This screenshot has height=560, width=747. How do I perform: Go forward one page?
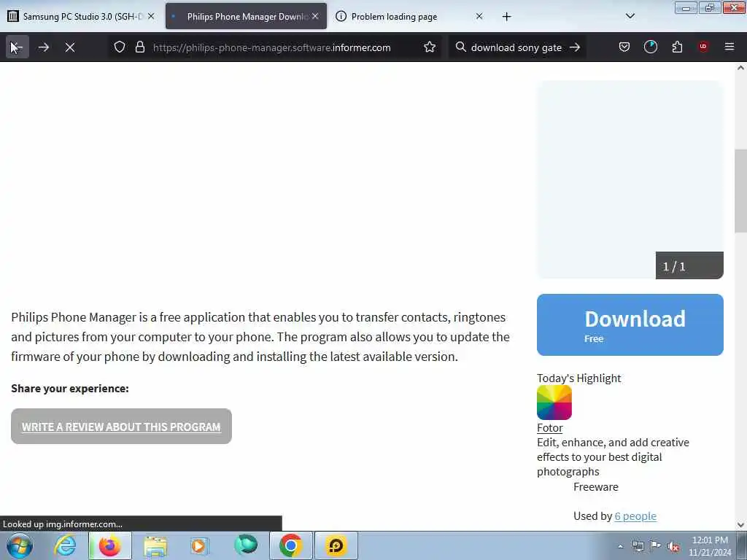[44, 47]
